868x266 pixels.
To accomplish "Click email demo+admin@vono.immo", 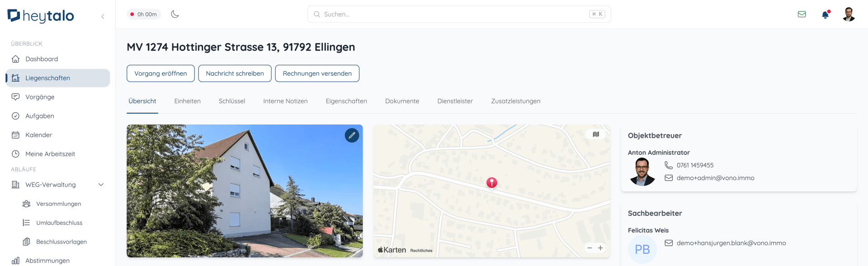I will (x=715, y=178).
